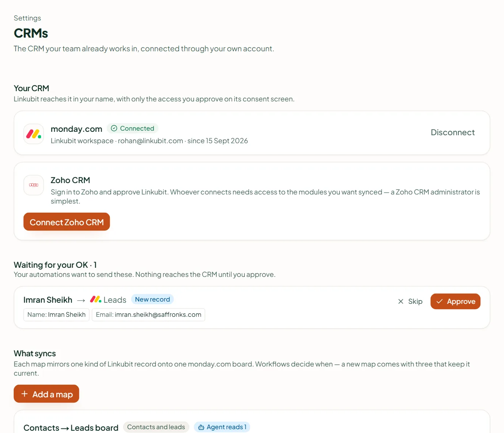Viewport: 504px width, 433px height.
Task: Click the Connected status badge
Action: (133, 128)
